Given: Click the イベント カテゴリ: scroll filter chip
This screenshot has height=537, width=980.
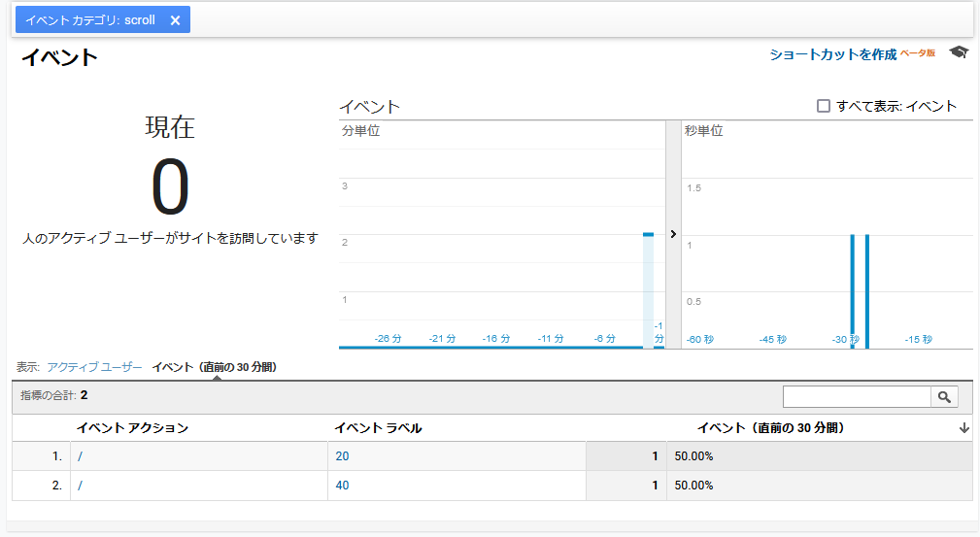Looking at the screenshot, I should click(103, 20).
